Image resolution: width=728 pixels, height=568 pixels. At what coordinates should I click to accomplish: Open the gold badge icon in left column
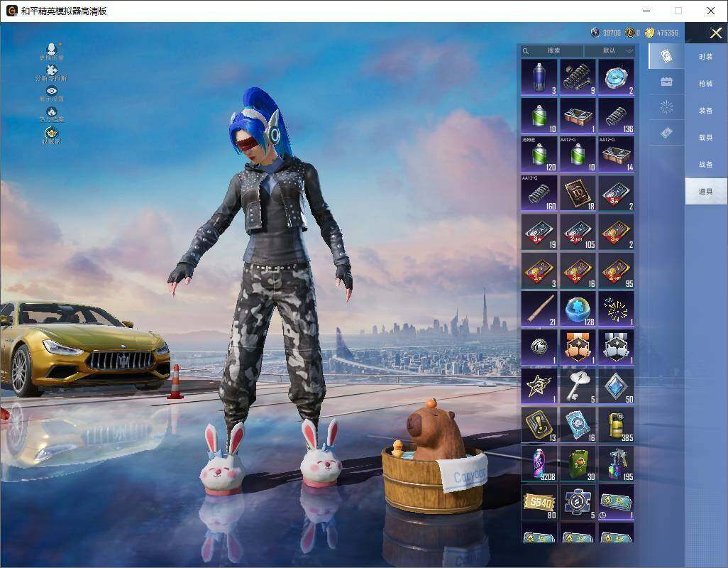pos(52,135)
